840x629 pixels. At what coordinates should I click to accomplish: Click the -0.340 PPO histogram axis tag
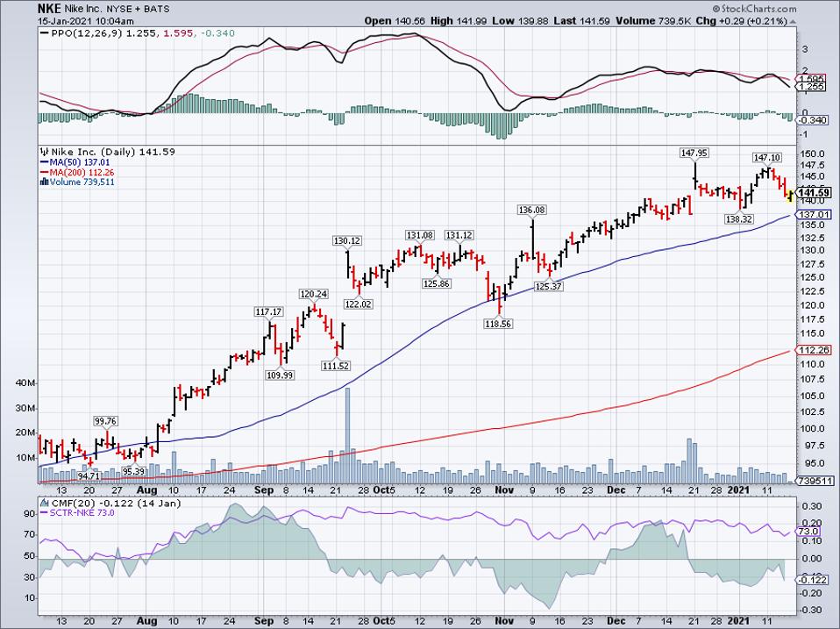click(x=814, y=120)
